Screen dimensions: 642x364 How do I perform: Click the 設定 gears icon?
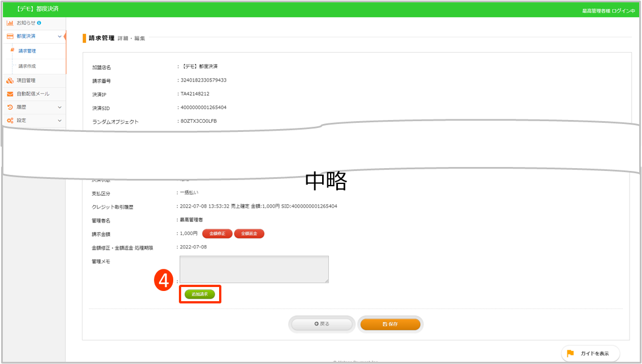(x=10, y=121)
